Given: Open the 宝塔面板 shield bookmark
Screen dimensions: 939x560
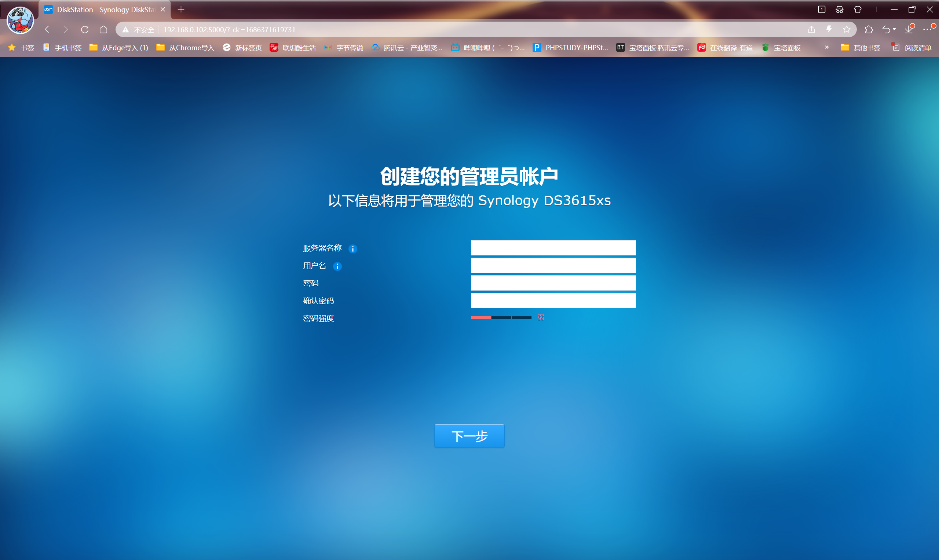Looking at the screenshot, I should coord(781,48).
